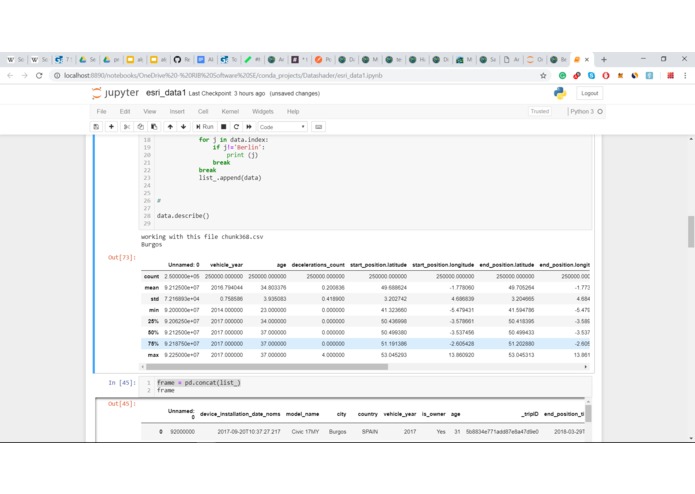The image size is (695, 494).
Task: Click the data.describe() code line
Action: pos(183,216)
